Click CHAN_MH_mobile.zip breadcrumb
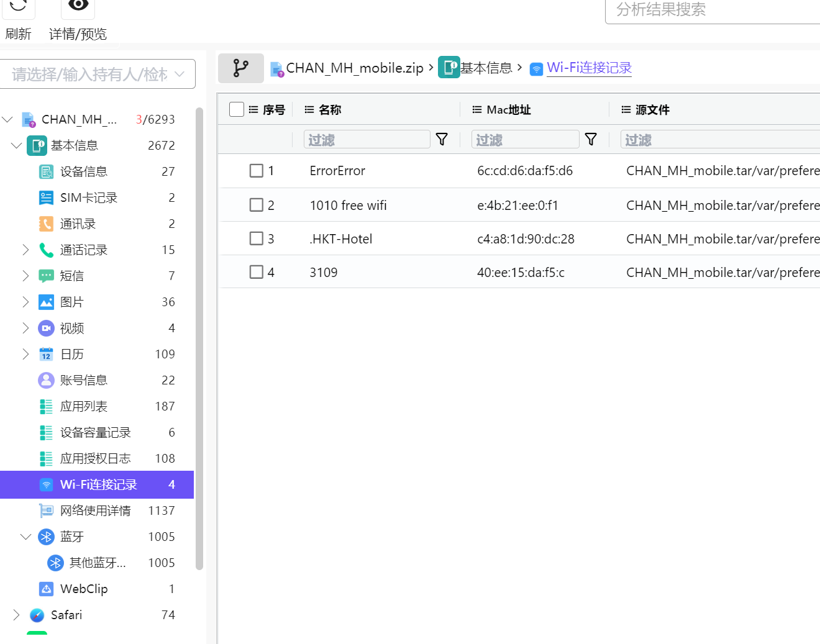Screen dimensions: 820x644 point(355,68)
